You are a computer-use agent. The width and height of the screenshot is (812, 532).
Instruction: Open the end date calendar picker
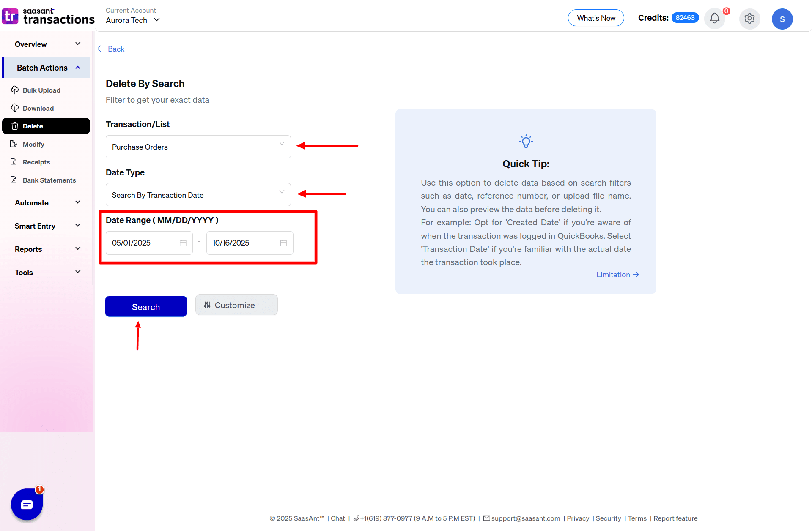(x=283, y=243)
